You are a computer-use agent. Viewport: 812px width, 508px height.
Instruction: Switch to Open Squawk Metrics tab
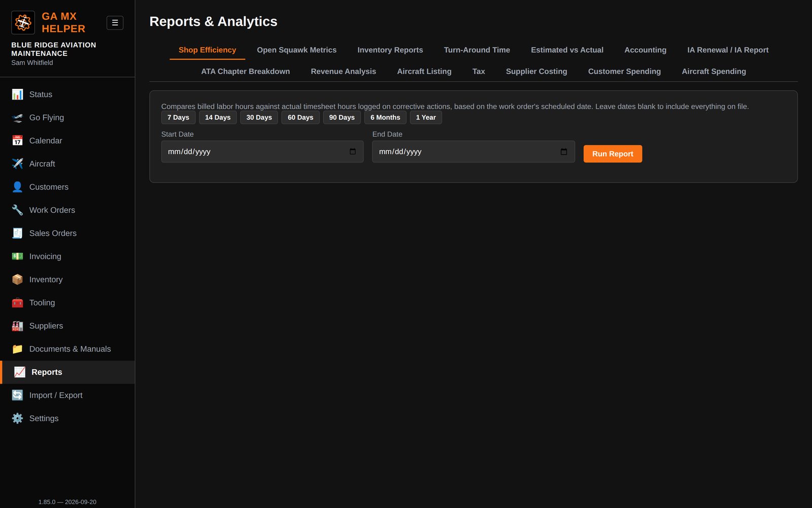(296, 50)
